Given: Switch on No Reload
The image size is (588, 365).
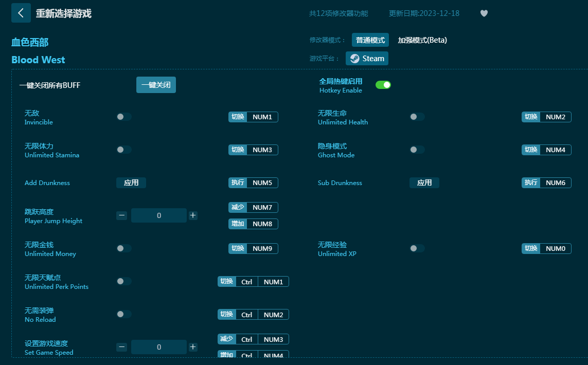Looking at the screenshot, I should tap(123, 314).
